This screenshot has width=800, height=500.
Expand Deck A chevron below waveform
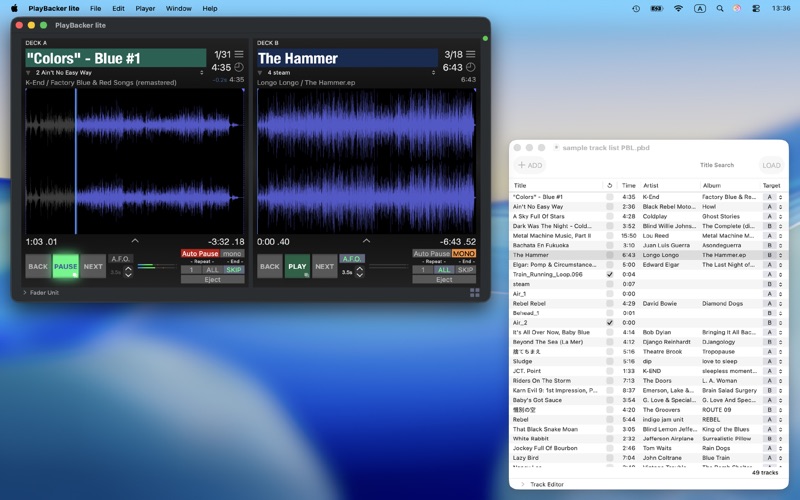[135, 240]
